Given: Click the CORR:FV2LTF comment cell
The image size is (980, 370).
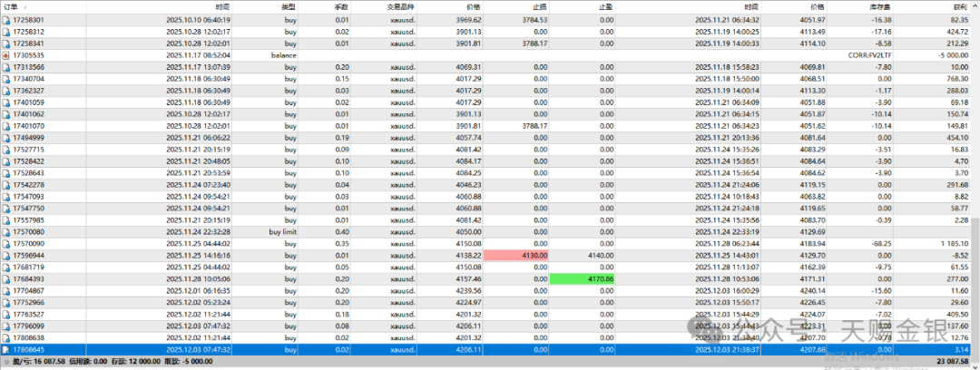Looking at the screenshot, I should tap(870, 55).
